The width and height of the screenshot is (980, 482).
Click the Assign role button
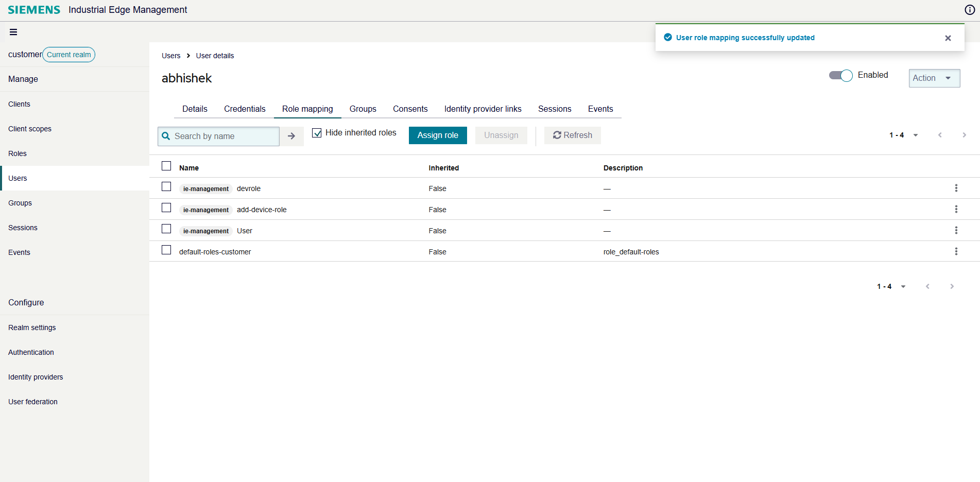[437, 135]
